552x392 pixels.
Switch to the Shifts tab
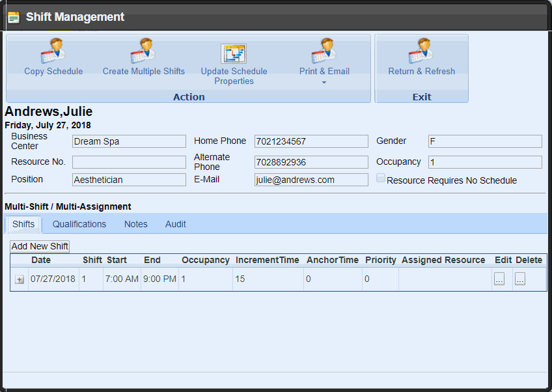click(x=23, y=225)
